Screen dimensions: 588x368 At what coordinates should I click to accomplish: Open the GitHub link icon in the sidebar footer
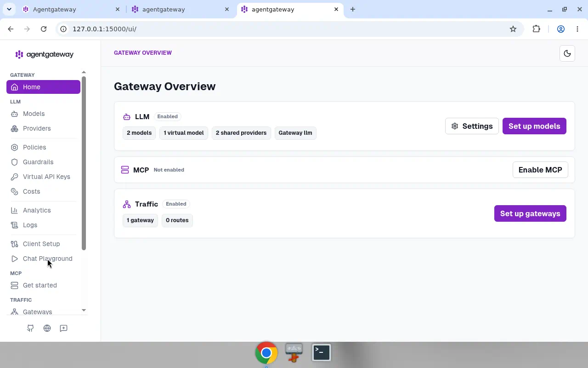click(x=30, y=328)
